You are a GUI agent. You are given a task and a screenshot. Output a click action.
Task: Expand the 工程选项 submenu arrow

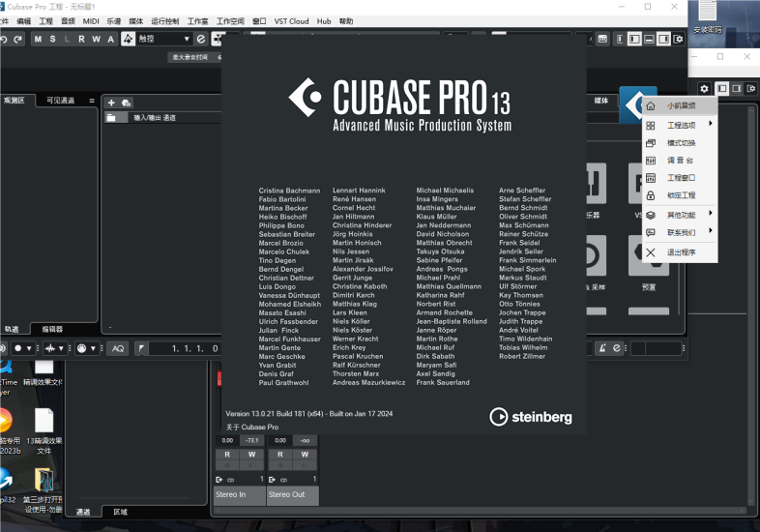(x=710, y=124)
